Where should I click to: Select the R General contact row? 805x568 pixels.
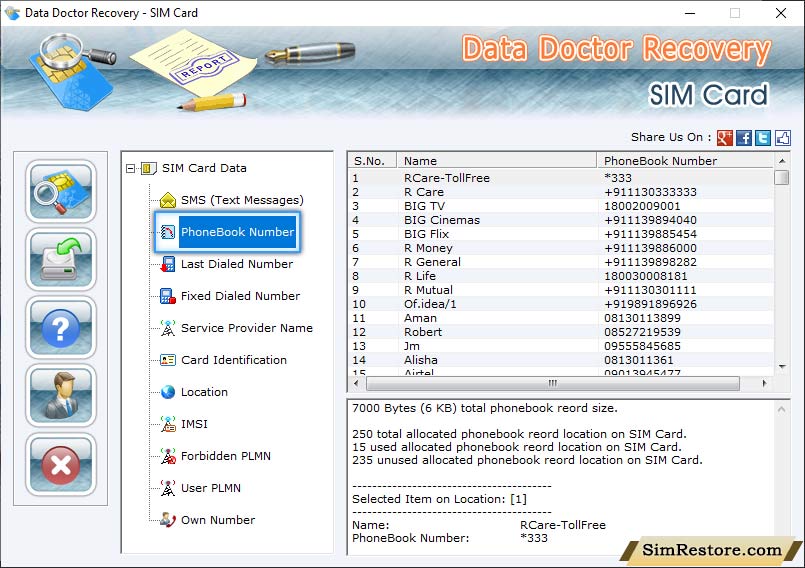coord(561,262)
